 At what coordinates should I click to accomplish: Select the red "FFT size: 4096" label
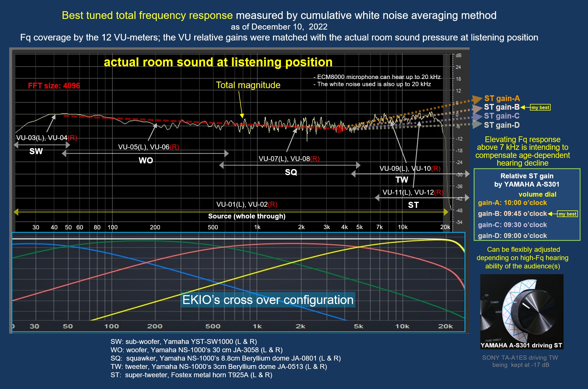click(54, 86)
